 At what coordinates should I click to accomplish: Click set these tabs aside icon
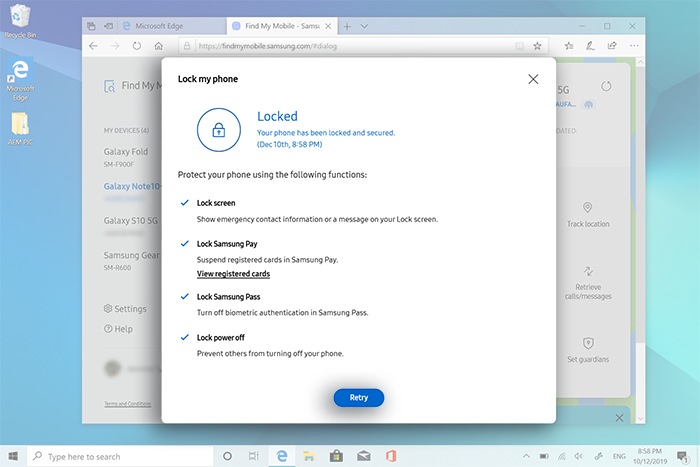[108, 26]
